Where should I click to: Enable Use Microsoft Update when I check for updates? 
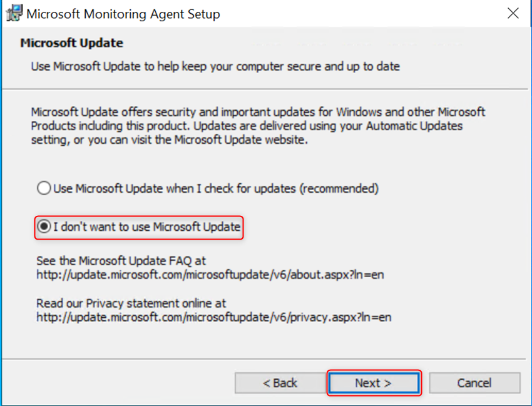[x=43, y=188]
